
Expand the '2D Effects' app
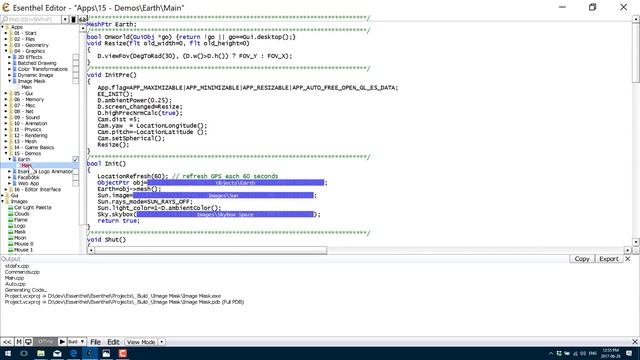(x=9, y=57)
